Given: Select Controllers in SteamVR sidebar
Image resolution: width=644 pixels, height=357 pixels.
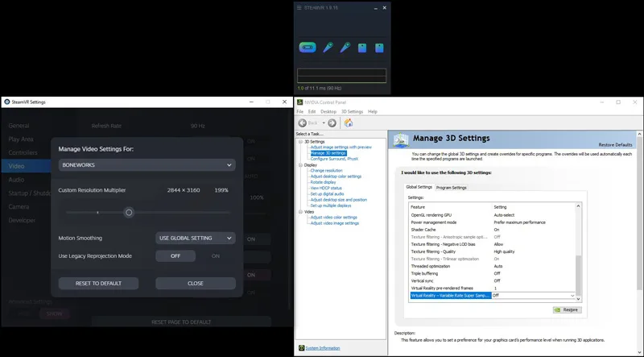Looking at the screenshot, I should pos(23,152).
